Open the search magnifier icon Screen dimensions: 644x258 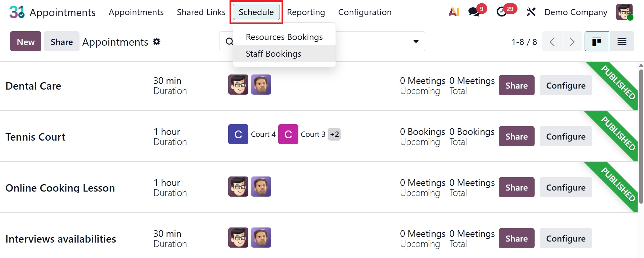[x=229, y=41]
